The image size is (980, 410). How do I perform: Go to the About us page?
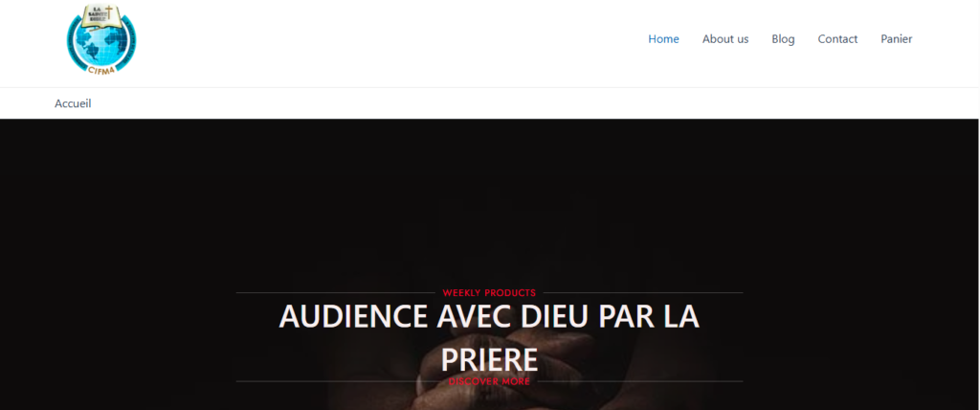[x=725, y=39]
